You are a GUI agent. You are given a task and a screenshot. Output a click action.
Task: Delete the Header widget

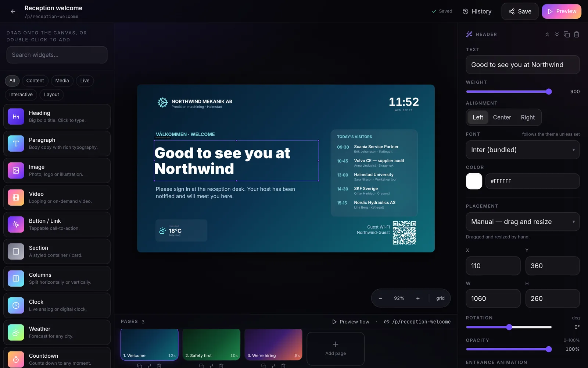point(577,34)
